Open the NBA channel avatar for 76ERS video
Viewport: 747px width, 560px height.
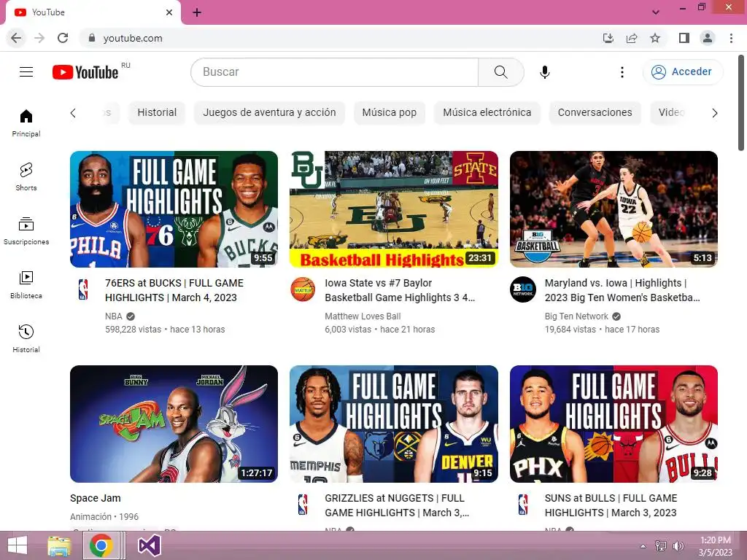[83, 289]
